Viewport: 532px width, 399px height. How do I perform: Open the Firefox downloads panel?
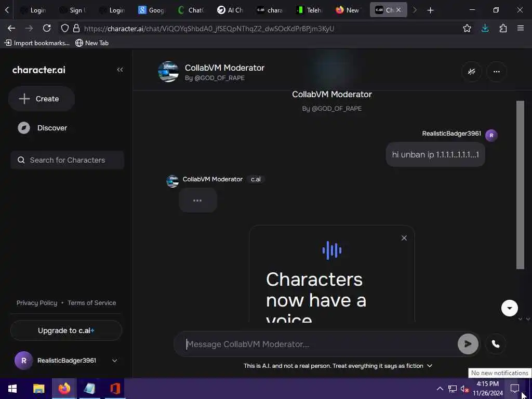485,29
